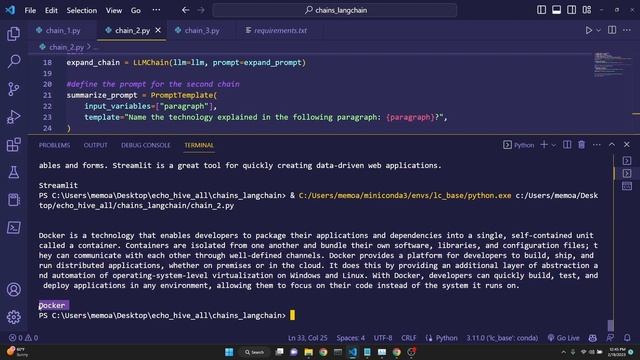Select interpreter 3.11.0 lc_base conda
This screenshot has width=640, height=360.
502,338
